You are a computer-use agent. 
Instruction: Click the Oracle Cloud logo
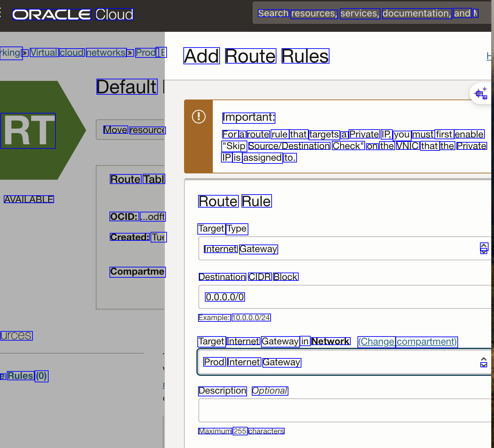click(x=73, y=14)
